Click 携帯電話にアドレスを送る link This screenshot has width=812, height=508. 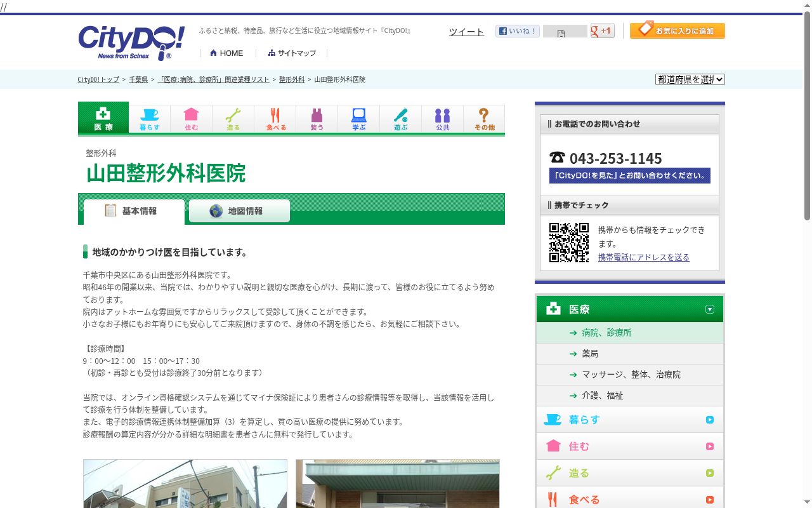coord(644,257)
